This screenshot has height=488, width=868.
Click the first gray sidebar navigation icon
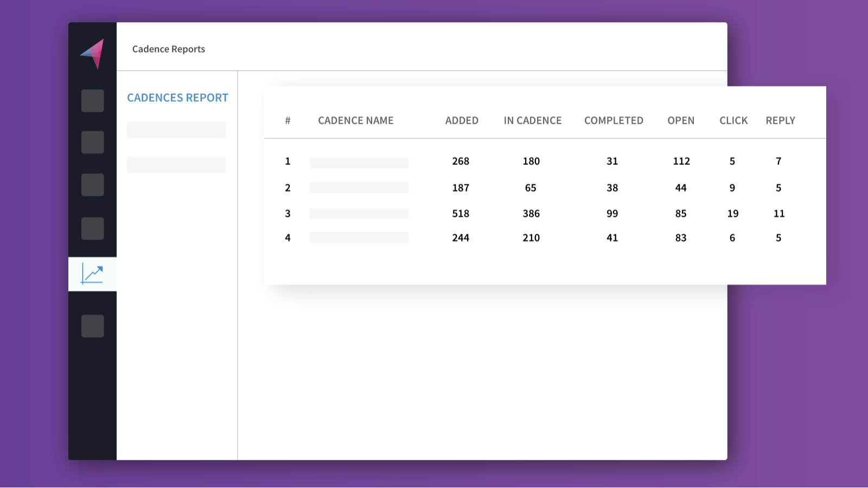92,100
